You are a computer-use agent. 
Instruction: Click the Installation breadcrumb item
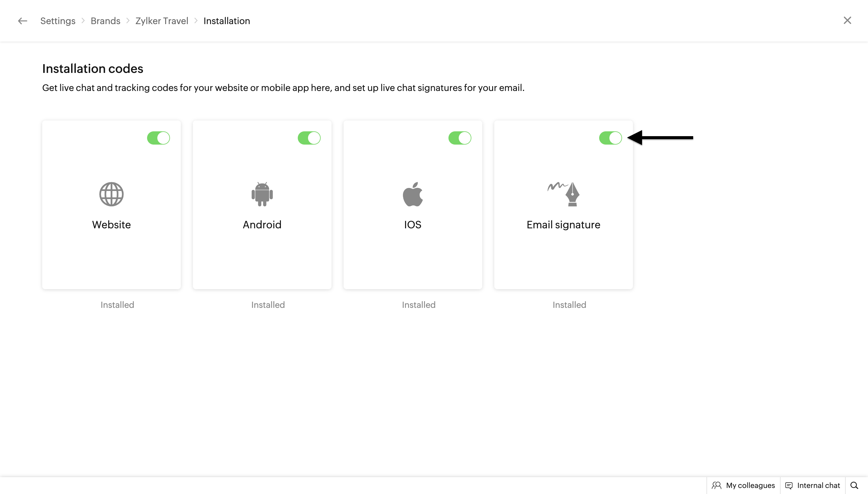click(227, 21)
